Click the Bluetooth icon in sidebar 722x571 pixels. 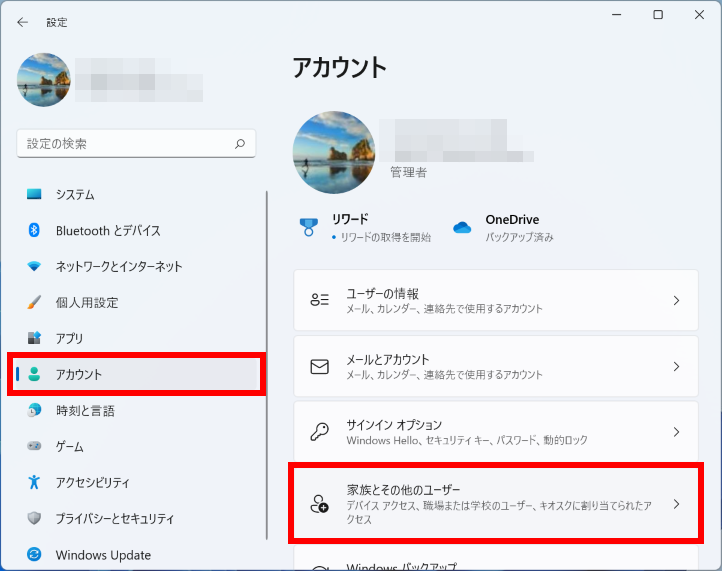pyautogui.click(x=35, y=230)
